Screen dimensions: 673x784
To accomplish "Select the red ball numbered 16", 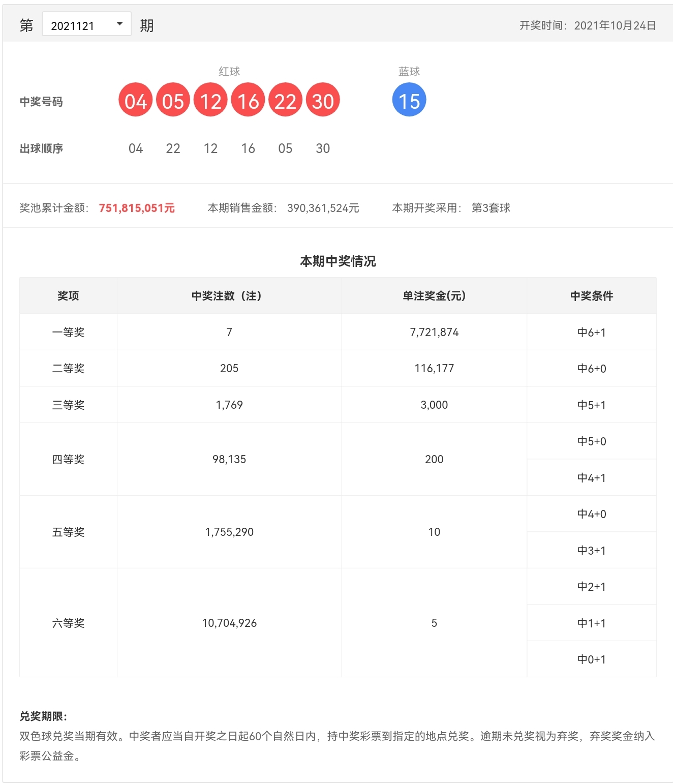I will tap(248, 100).
